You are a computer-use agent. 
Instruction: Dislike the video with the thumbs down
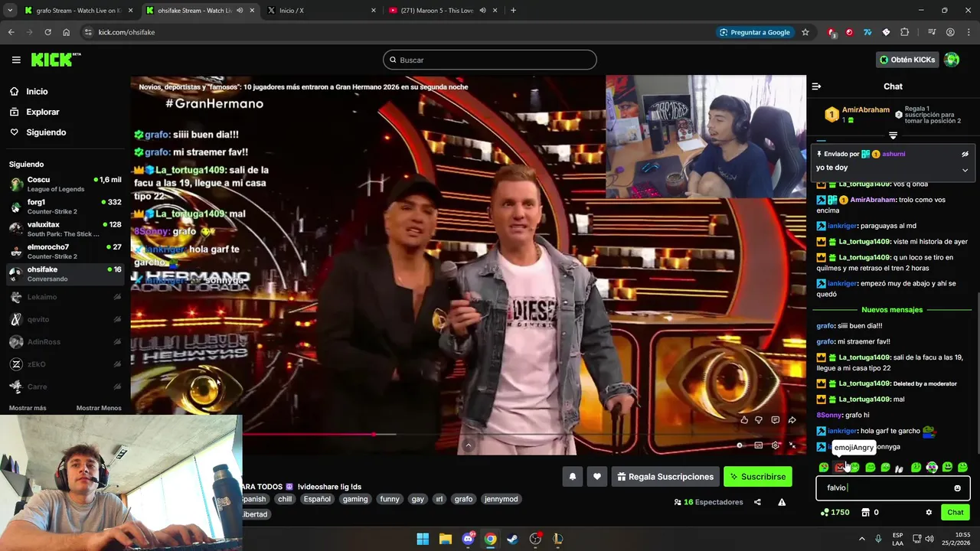pyautogui.click(x=759, y=420)
